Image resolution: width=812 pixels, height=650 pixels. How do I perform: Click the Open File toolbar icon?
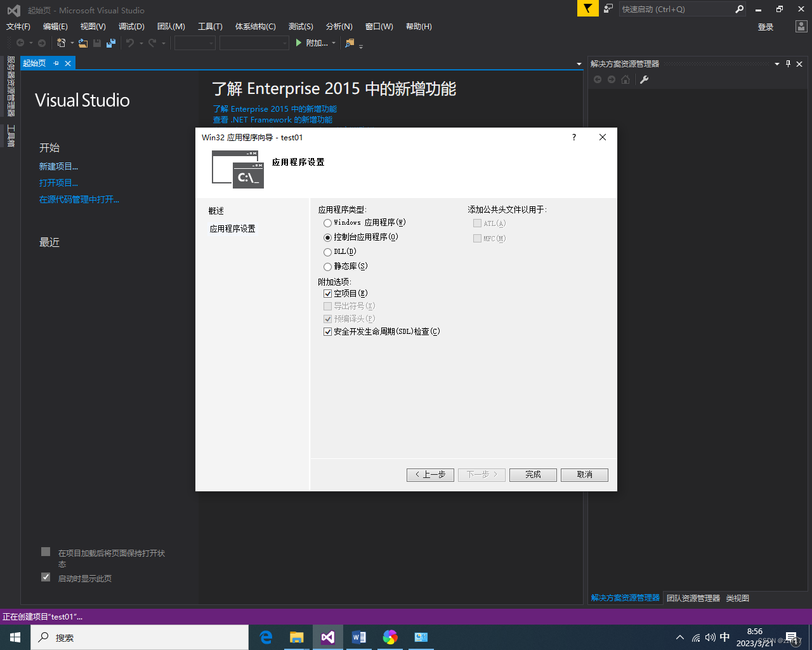click(83, 43)
